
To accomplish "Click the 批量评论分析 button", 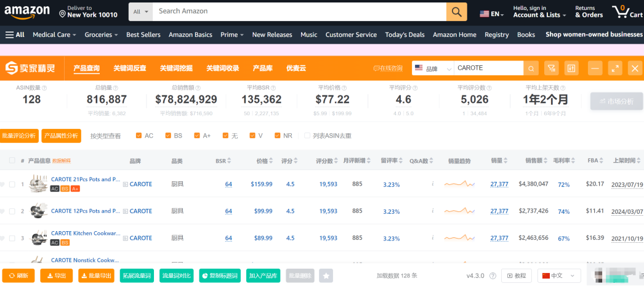I will pyautogui.click(x=19, y=136).
